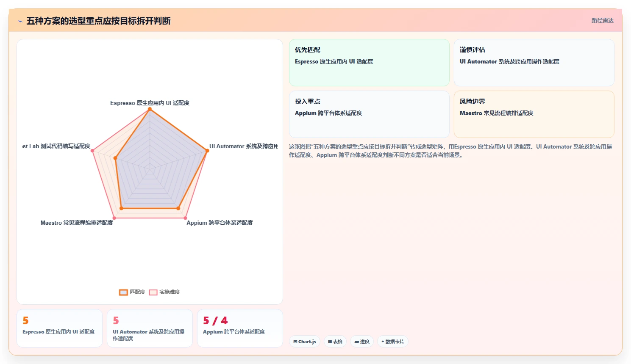This screenshot has width=631, height=364.
Task: Click Maestro 常见流程编排适配度 in the 风险边界 card
Action: (496, 113)
